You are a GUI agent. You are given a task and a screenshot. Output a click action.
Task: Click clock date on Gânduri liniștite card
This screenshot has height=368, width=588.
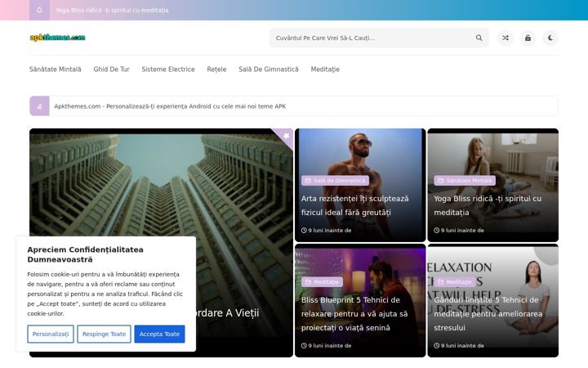pos(459,346)
